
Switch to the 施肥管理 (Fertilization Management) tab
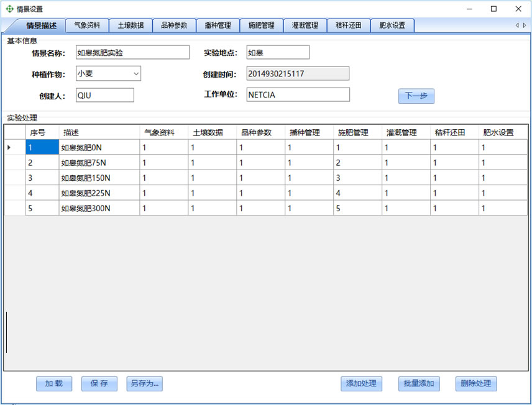click(262, 25)
